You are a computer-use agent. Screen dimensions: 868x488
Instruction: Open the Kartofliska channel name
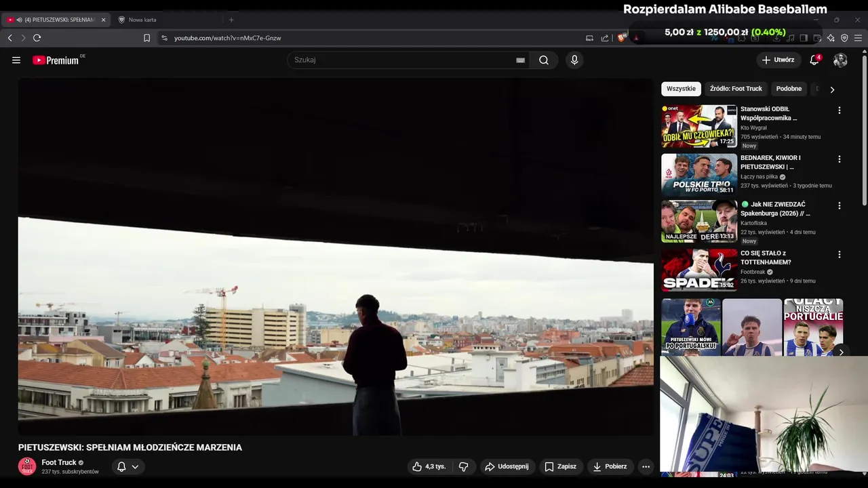coord(753,223)
